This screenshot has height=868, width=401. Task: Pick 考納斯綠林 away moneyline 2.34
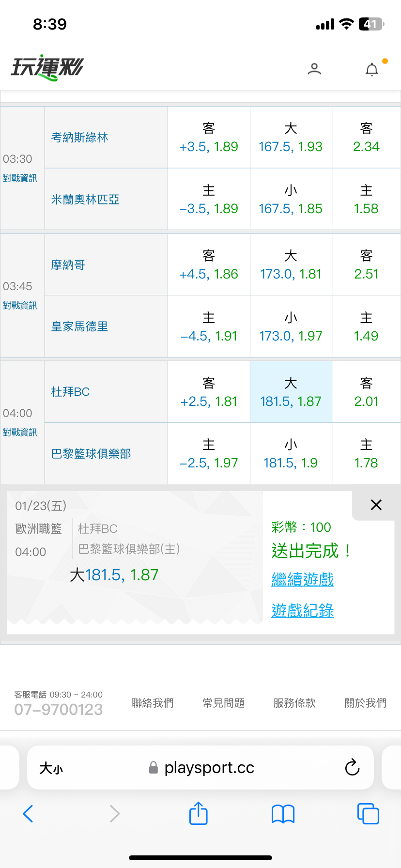pyautogui.click(x=366, y=138)
